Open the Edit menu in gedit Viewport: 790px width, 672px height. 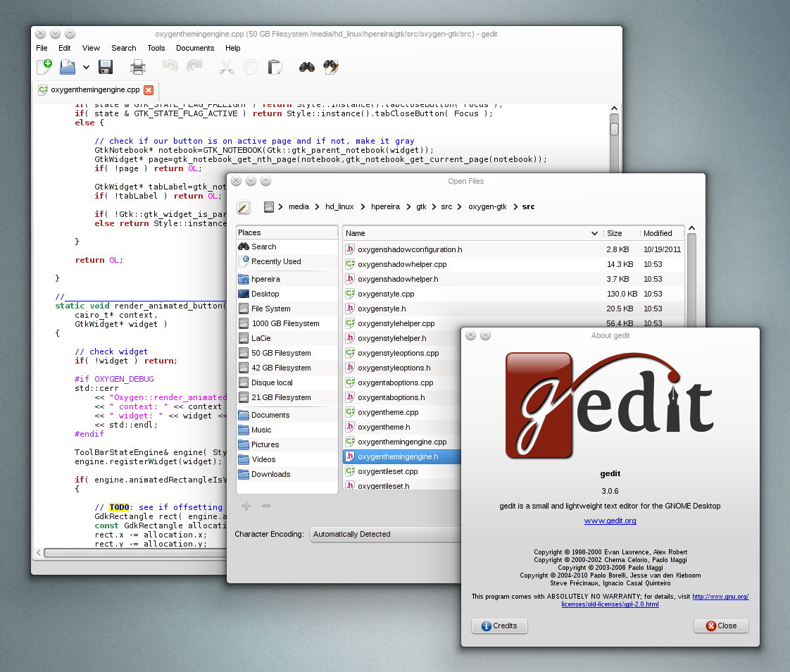[x=65, y=48]
